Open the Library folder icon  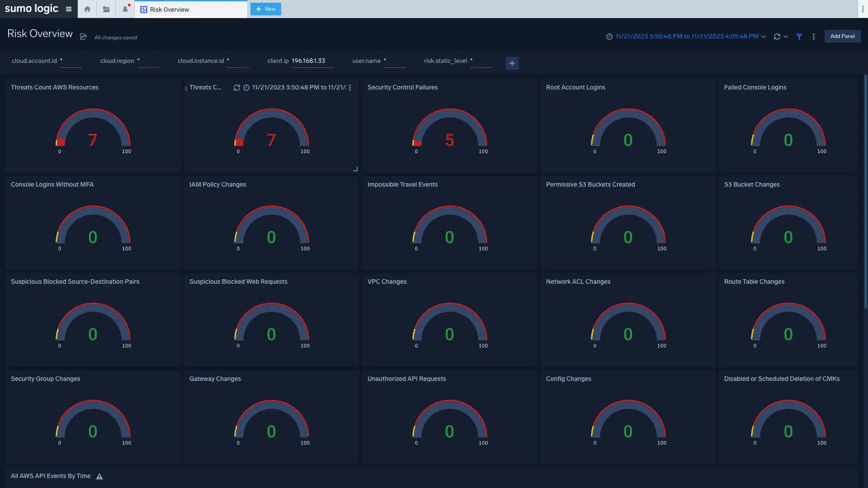pos(106,9)
